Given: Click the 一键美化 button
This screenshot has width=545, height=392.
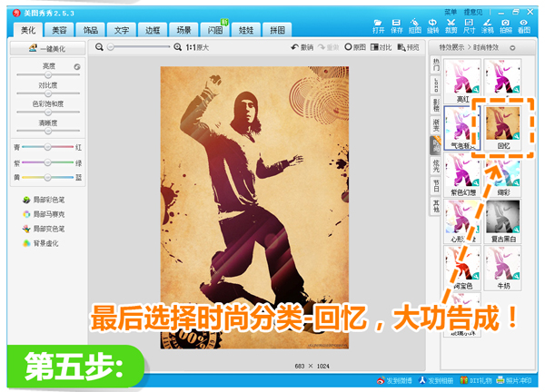Looking at the screenshot, I should click(x=47, y=50).
